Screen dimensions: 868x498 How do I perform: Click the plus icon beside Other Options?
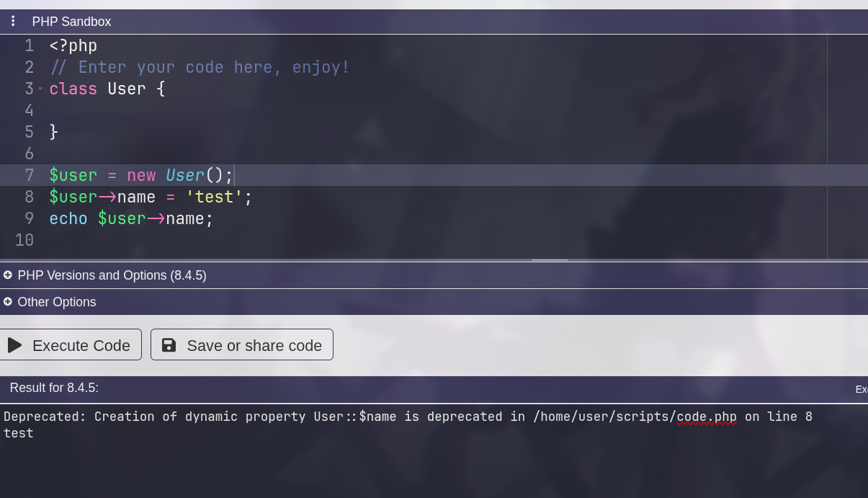(8, 302)
